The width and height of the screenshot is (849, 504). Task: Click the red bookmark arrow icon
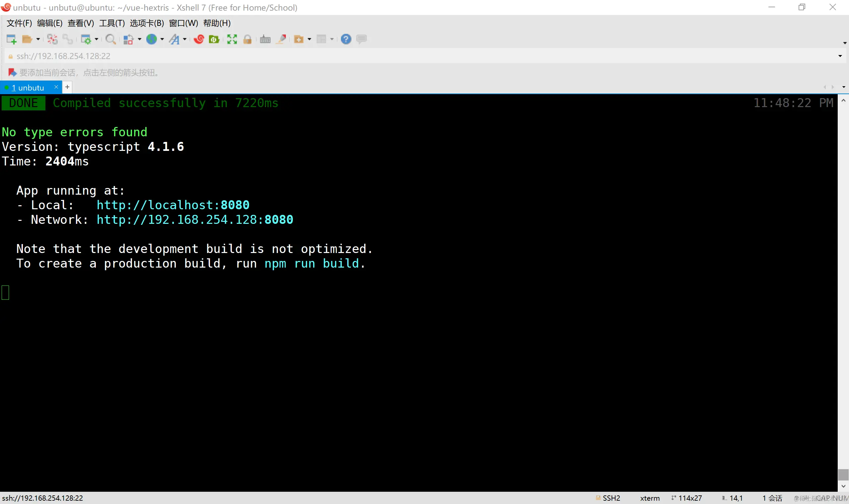tap(12, 73)
